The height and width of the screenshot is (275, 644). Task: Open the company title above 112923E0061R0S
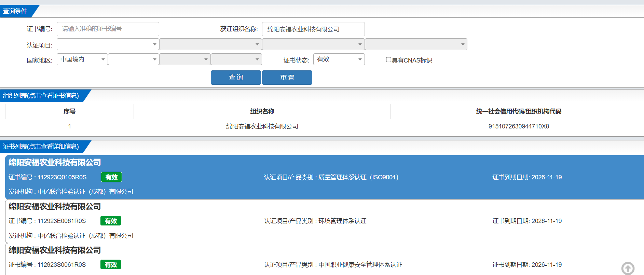55,206
